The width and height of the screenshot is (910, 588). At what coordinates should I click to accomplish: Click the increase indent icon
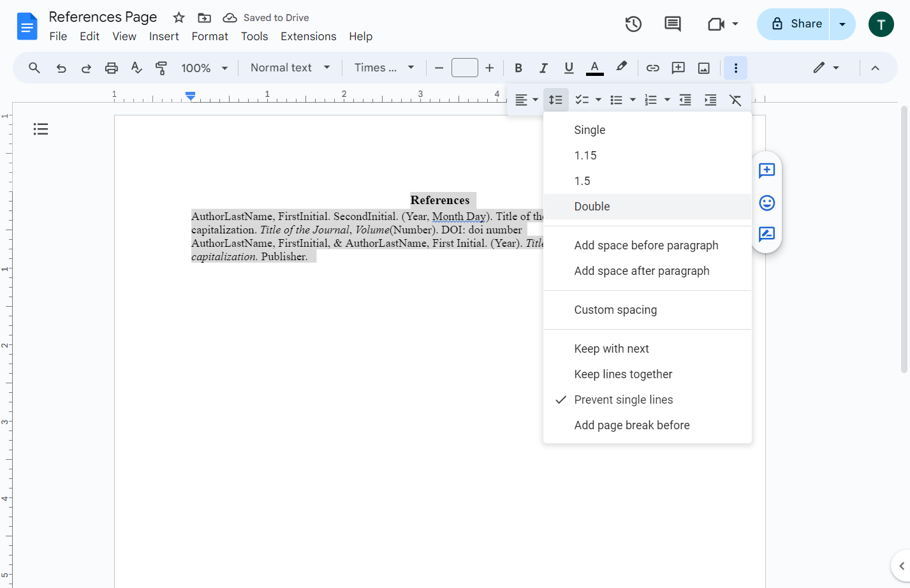(710, 100)
